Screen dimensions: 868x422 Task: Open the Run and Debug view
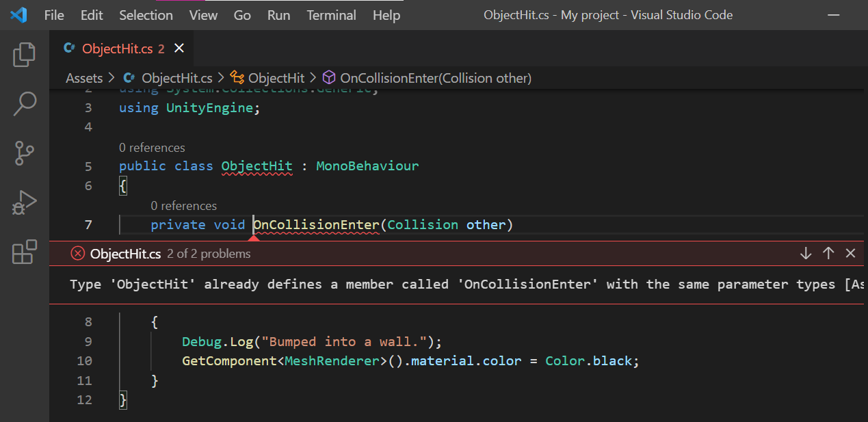(25, 203)
